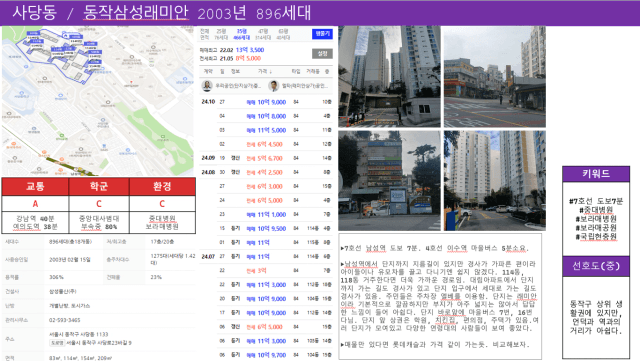
Task: Open the second realtor profile avatar
Action: (273, 86)
